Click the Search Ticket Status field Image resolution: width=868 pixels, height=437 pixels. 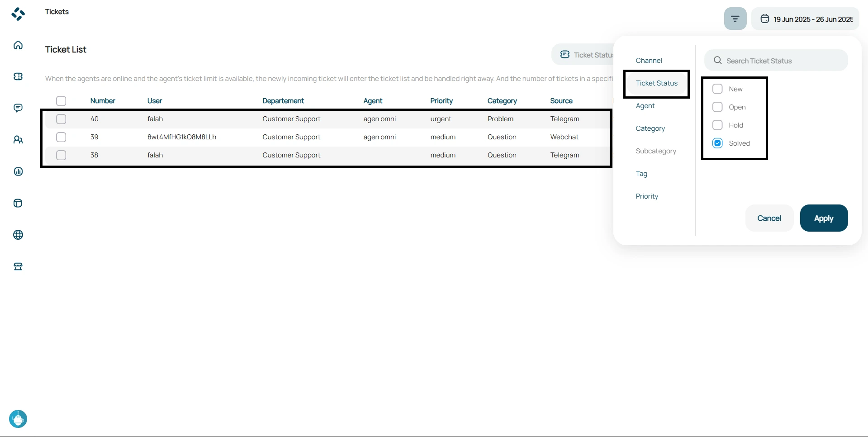(776, 60)
